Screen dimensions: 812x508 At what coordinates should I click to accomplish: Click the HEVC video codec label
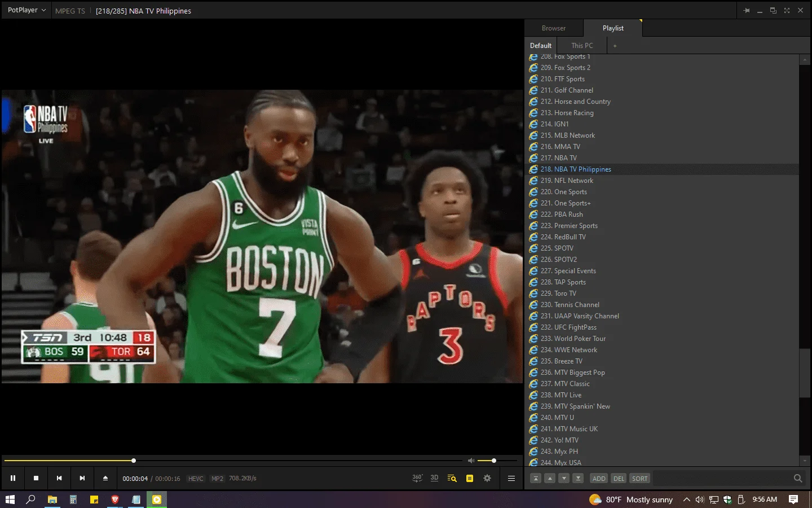click(196, 479)
